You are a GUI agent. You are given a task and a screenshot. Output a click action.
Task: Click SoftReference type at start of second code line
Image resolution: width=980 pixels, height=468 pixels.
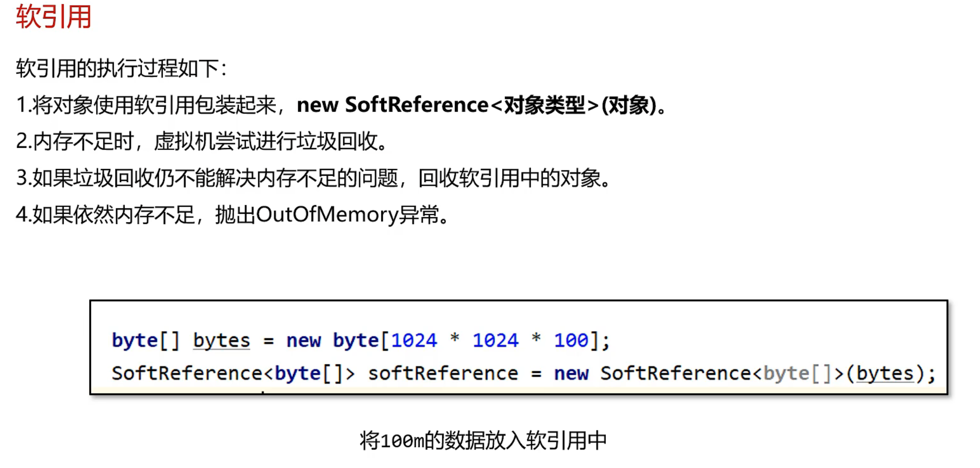tap(187, 374)
